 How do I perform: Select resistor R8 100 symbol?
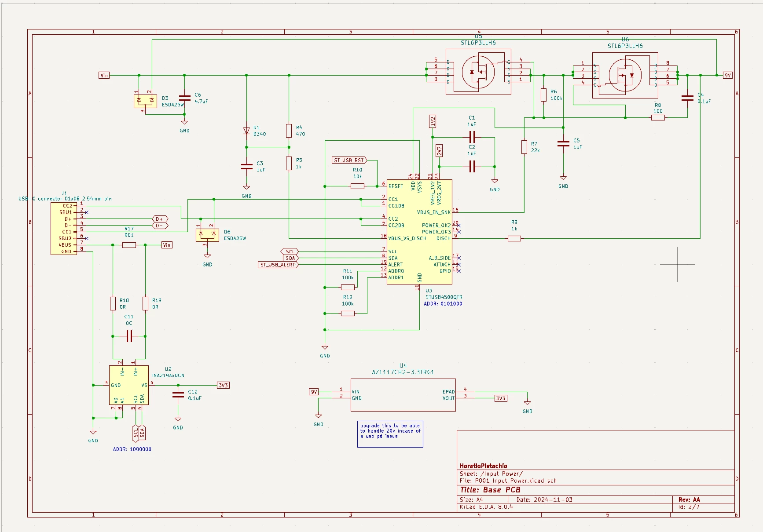pyautogui.click(x=658, y=117)
